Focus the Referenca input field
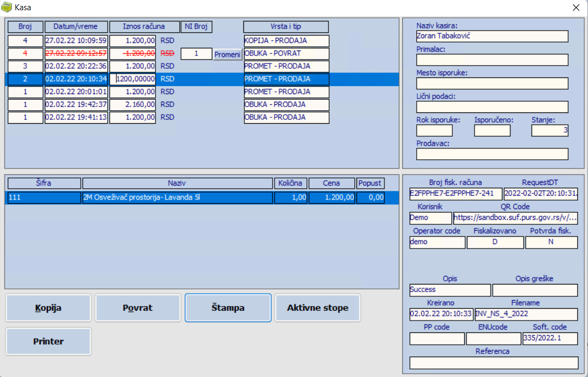The height and width of the screenshot is (377, 588). (494, 363)
